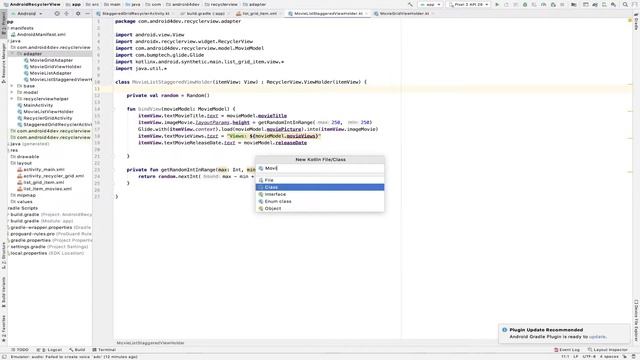Open the Project Structure icon in toolbar

574,4
